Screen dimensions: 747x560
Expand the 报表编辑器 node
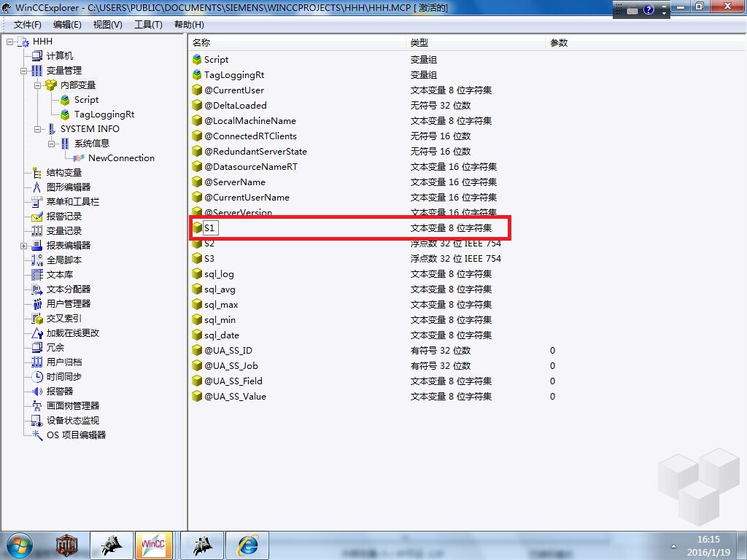(23, 246)
